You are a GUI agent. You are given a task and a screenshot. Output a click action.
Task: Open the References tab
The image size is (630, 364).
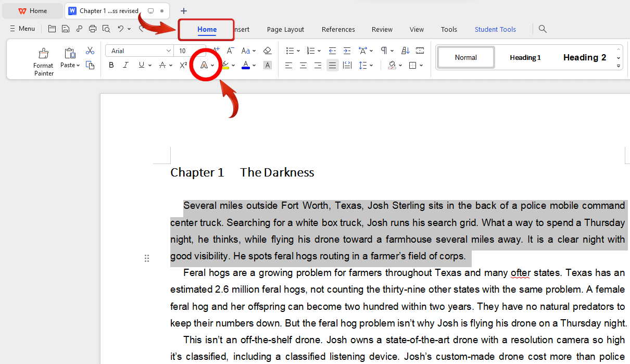[338, 29]
